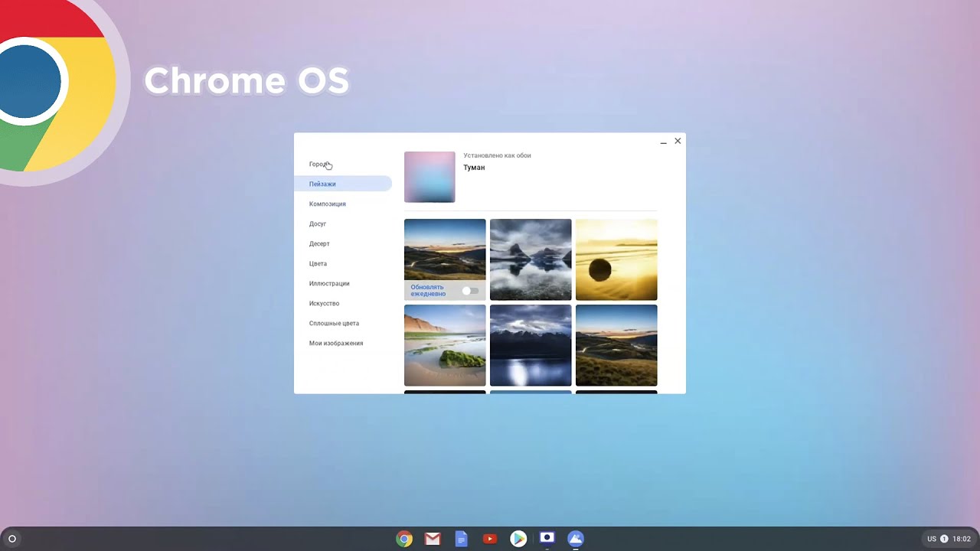Choose the sunset hills wallpaper in second row
980x551 pixels.
pyautogui.click(x=616, y=345)
